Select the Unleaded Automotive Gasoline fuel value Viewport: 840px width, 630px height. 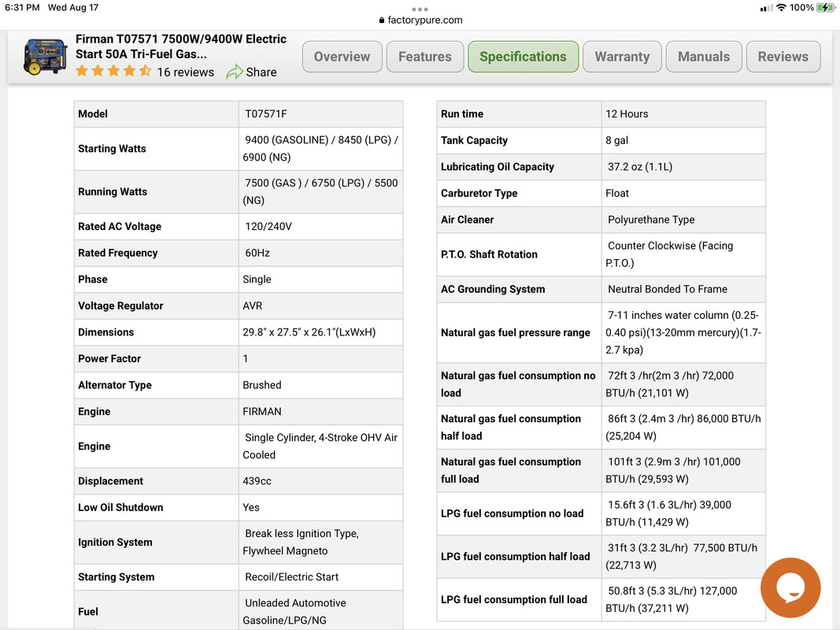coord(294,611)
